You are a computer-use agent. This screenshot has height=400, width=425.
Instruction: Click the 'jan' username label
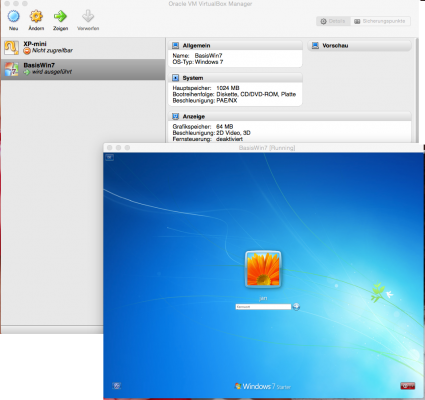click(263, 298)
